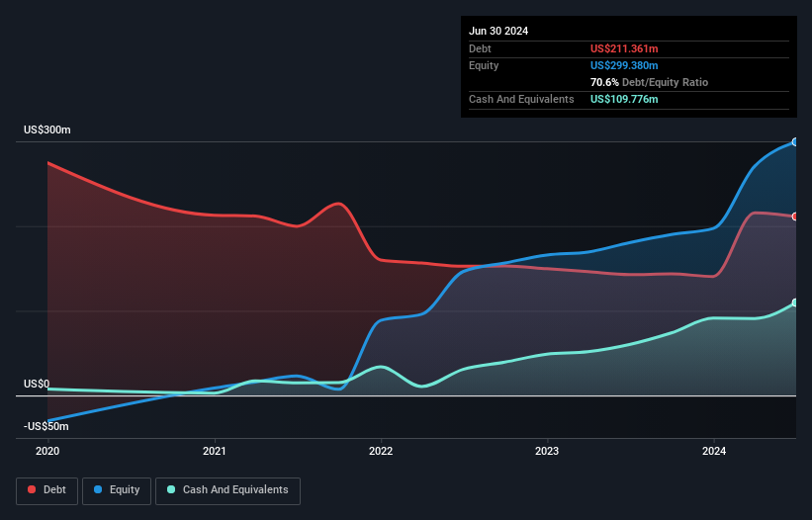Select the 2020 x-axis label

pos(47,451)
